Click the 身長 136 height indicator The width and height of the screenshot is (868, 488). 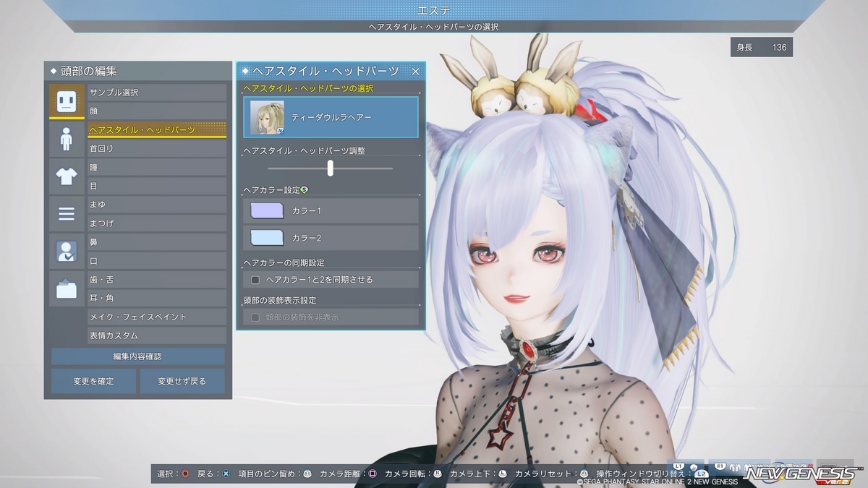(762, 47)
